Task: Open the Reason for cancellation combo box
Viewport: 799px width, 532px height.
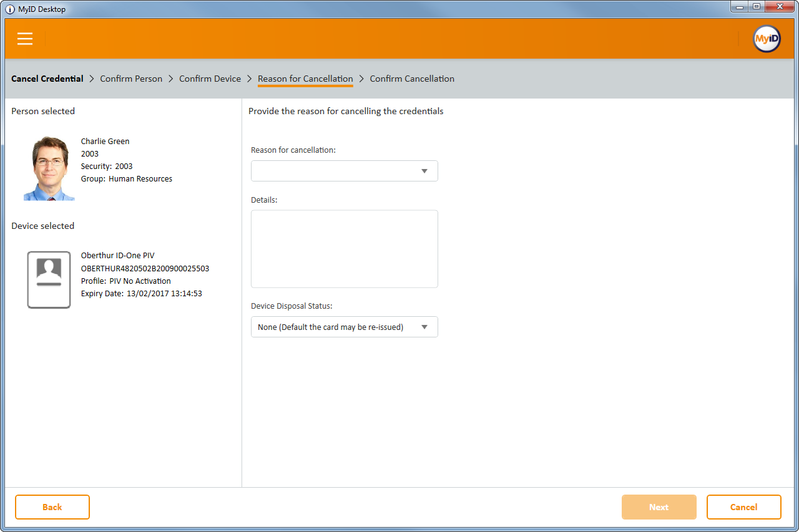Action: [x=337, y=171]
